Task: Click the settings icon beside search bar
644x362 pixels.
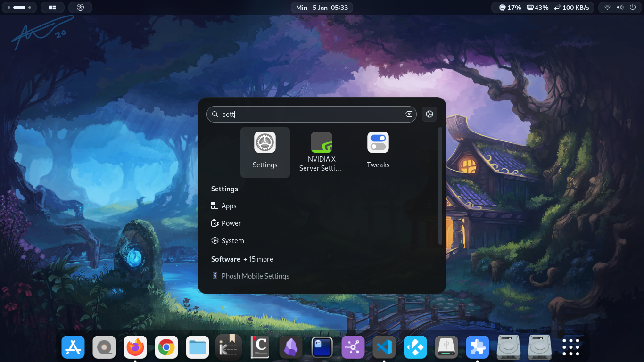Action: pyautogui.click(x=429, y=114)
